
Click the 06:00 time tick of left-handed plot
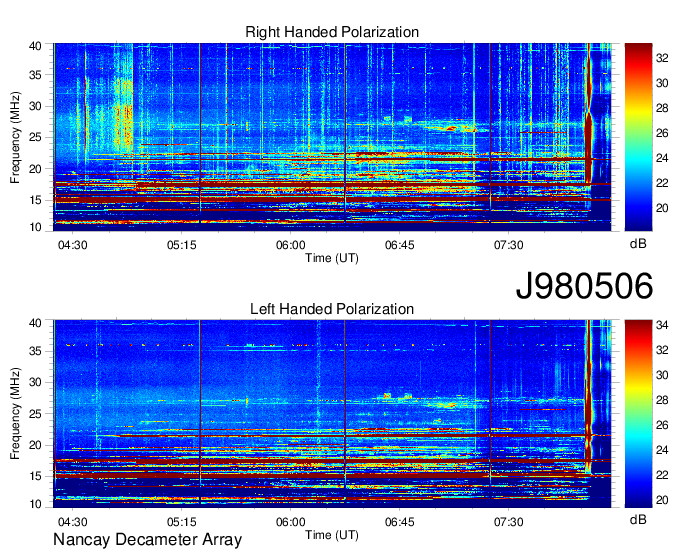[x=291, y=522]
